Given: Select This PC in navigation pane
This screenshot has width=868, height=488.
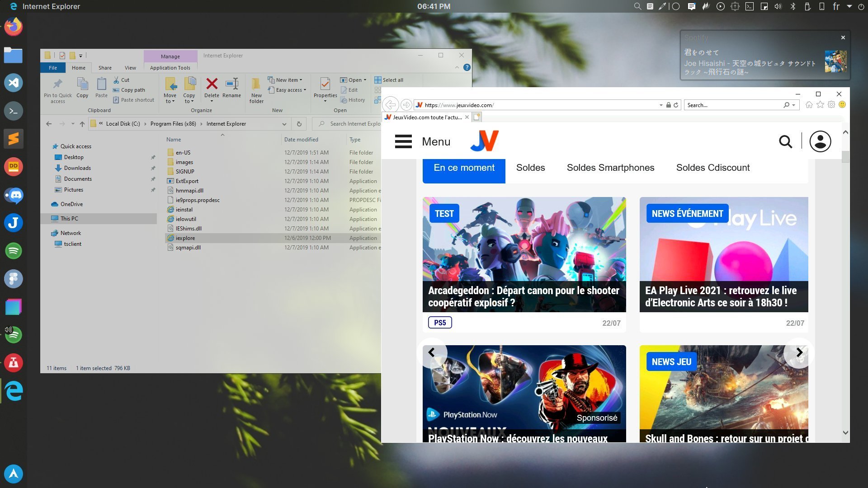Looking at the screenshot, I should [99, 219].
